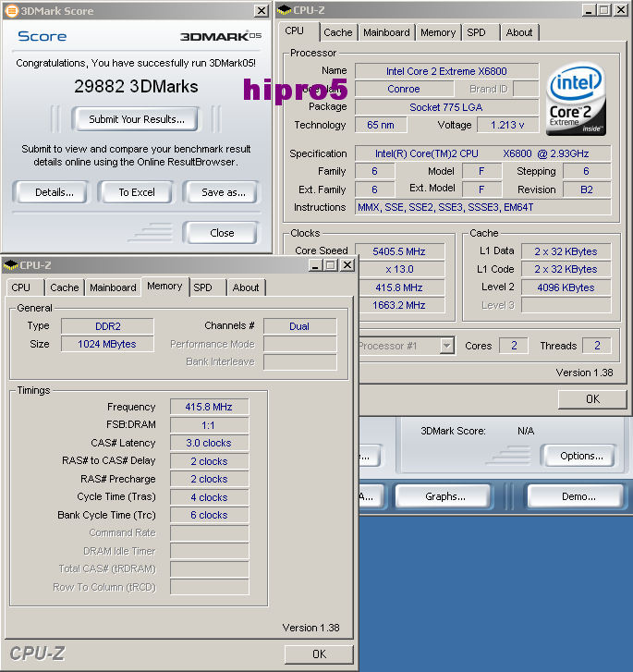Screen dimensions: 633x672
Task: Click the CPU-Z chip icon in Memory window title
Action: [11, 265]
